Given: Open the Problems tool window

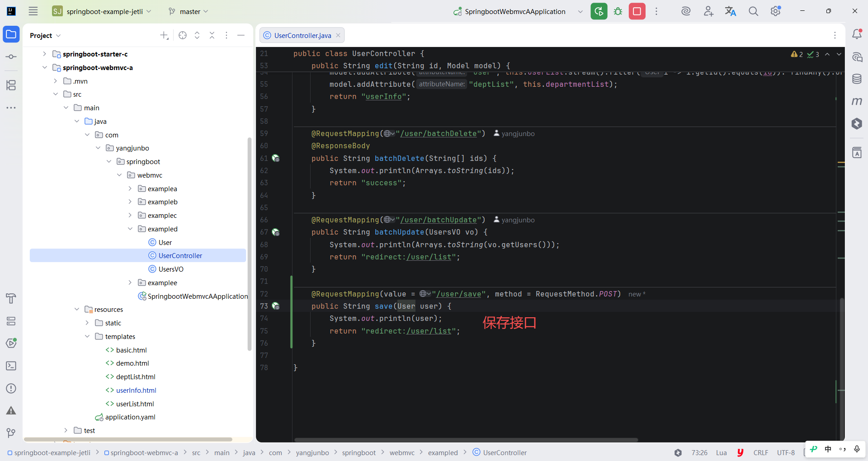Looking at the screenshot, I should (11, 389).
